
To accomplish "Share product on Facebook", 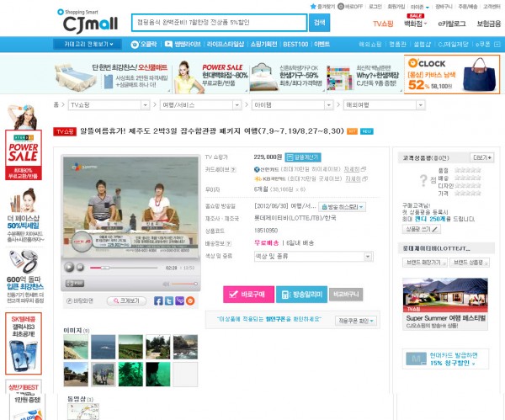I will pyautogui.click(x=158, y=300).
